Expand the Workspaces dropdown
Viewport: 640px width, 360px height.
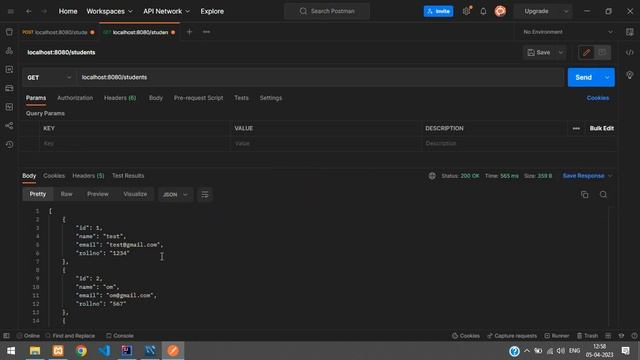tap(109, 11)
